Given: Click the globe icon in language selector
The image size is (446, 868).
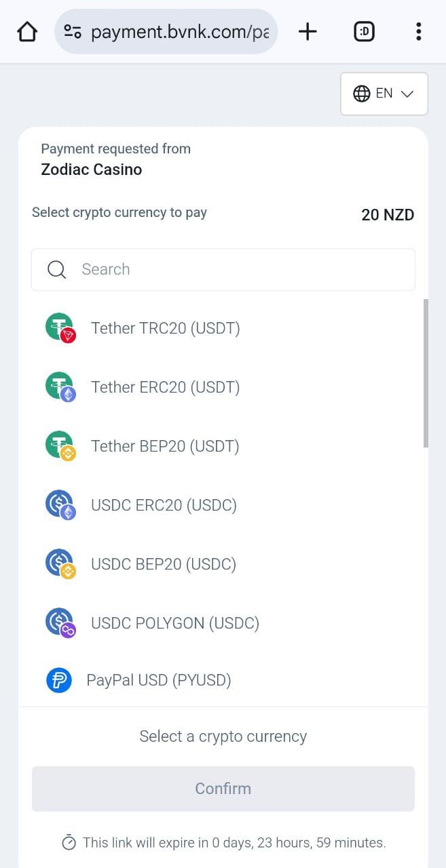Looking at the screenshot, I should click(x=362, y=94).
